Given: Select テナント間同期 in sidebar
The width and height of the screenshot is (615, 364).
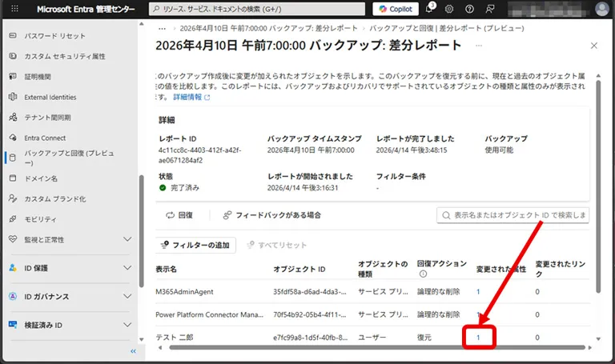Looking at the screenshot, I should 47,118.
